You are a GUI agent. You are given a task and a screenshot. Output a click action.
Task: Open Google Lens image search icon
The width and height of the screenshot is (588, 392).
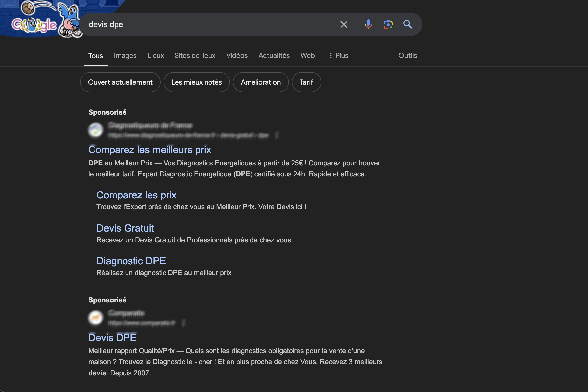388,24
